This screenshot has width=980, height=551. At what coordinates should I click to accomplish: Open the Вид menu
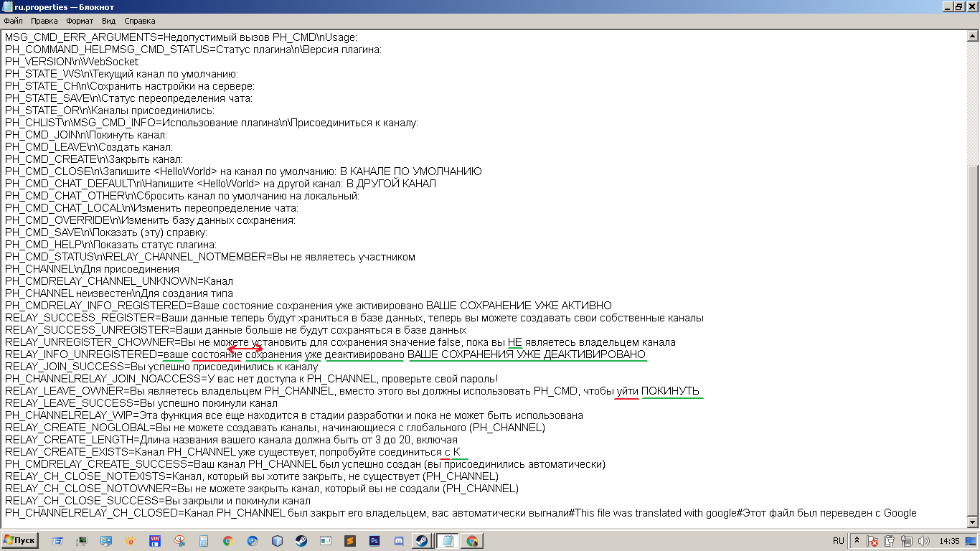point(108,22)
